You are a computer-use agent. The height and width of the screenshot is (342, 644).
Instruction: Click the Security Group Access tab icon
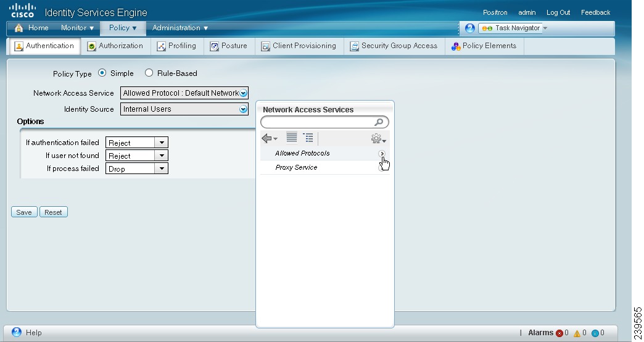tap(355, 46)
